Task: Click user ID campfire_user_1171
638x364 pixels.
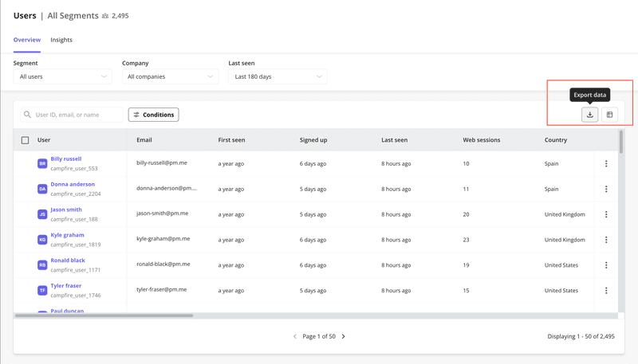Action: (75, 270)
